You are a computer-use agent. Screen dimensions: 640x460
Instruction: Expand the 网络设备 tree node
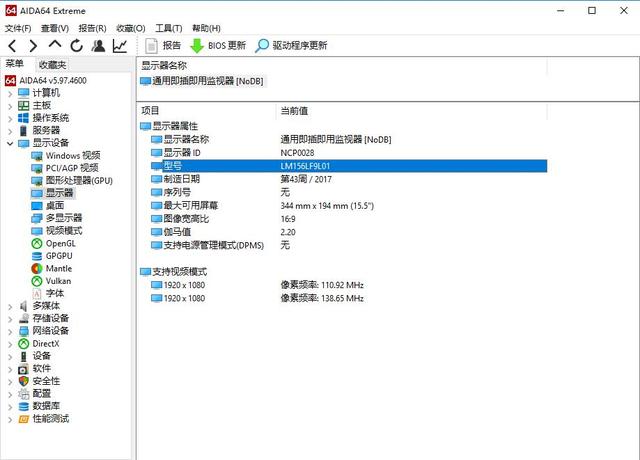[x=10, y=331]
